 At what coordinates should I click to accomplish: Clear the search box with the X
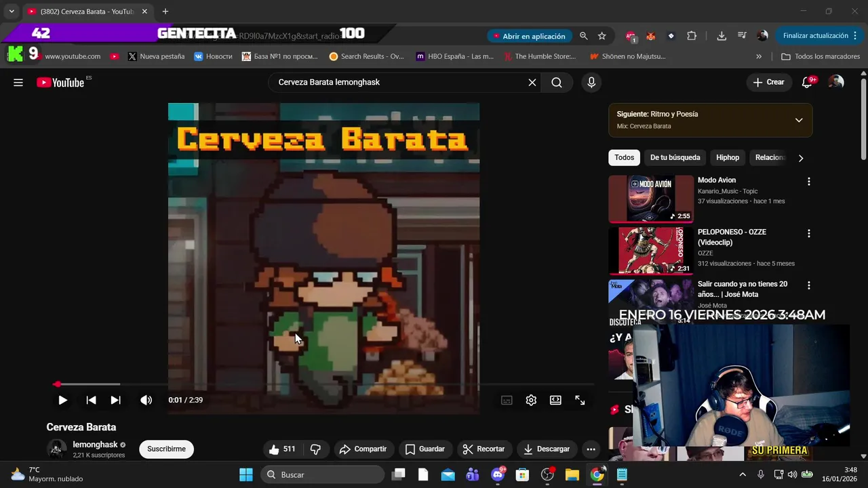click(x=532, y=83)
